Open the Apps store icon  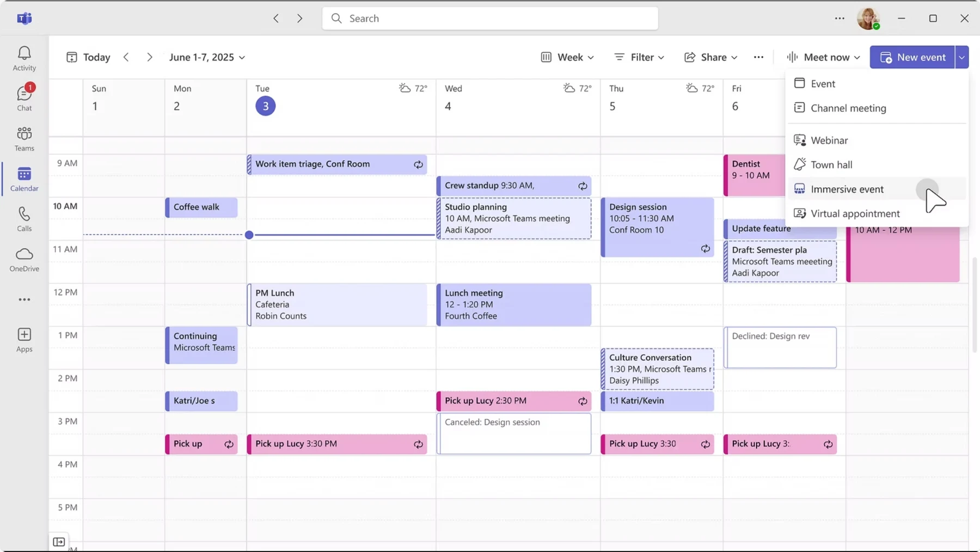(24, 340)
